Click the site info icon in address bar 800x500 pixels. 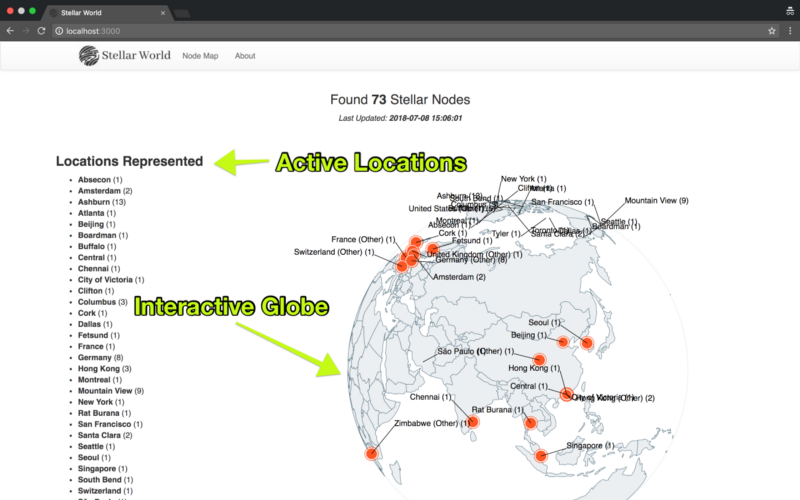point(59,31)
